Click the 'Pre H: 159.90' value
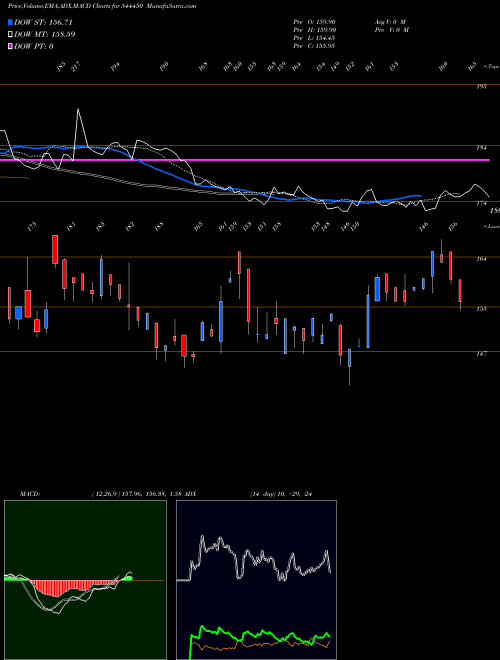The image size is (500, 660). click(314, 30)
